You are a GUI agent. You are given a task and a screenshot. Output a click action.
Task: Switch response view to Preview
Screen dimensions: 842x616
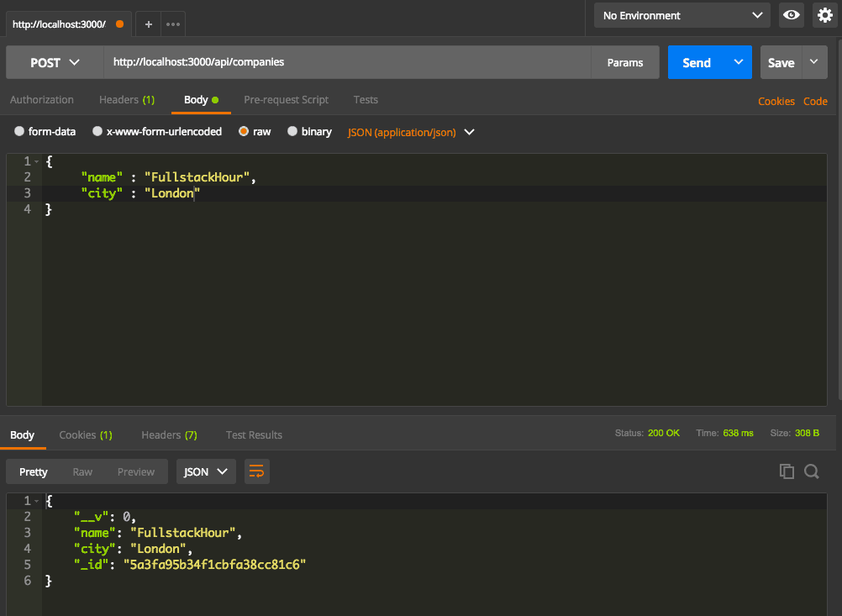tap(136, 471)
